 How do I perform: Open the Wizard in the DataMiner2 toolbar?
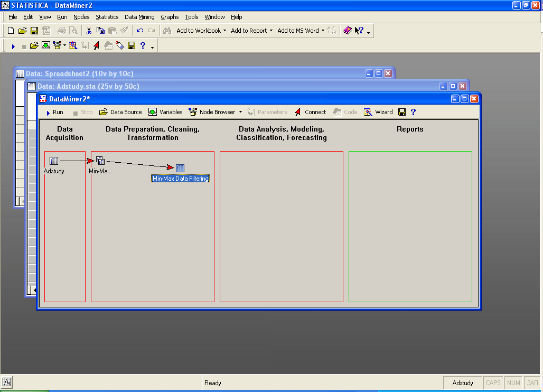[378, 112]
